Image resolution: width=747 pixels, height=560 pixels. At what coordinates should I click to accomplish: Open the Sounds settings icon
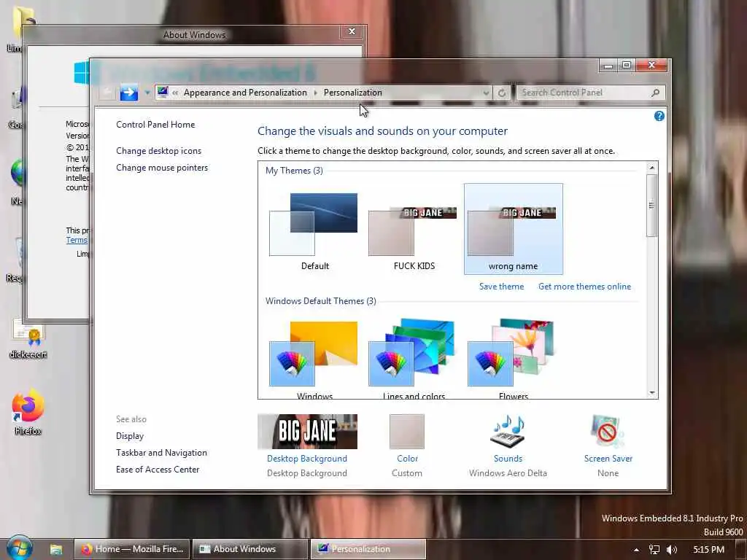(x=508, y=432)
